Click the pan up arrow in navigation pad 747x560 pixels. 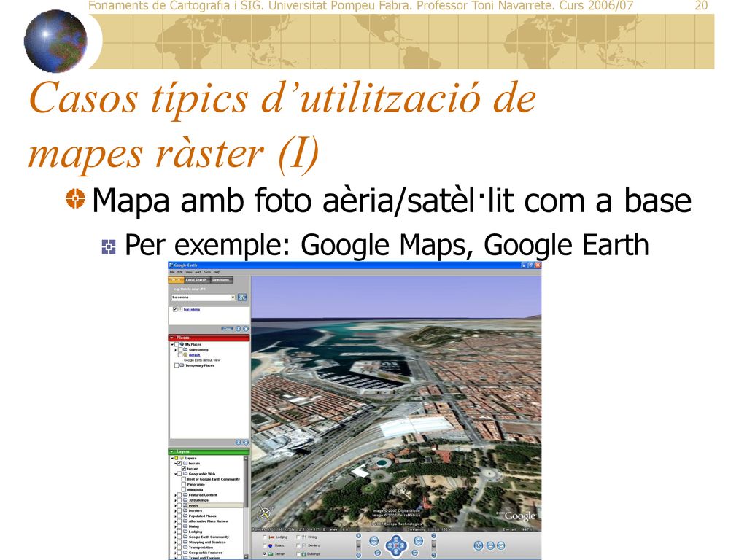396,539
